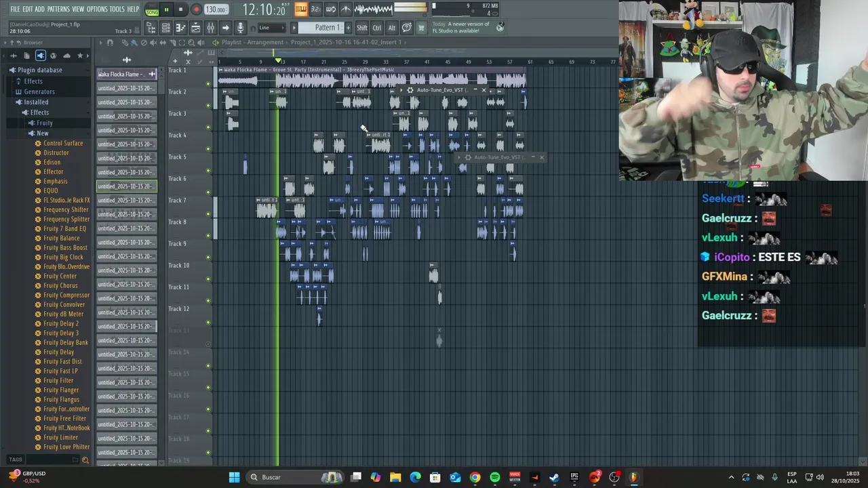The width and height of the screenshot is (868, 488).
Task: Click the Auto-Tune_Evo_VST window title gear
Action: pyautogui.click(x=410, y=90)
